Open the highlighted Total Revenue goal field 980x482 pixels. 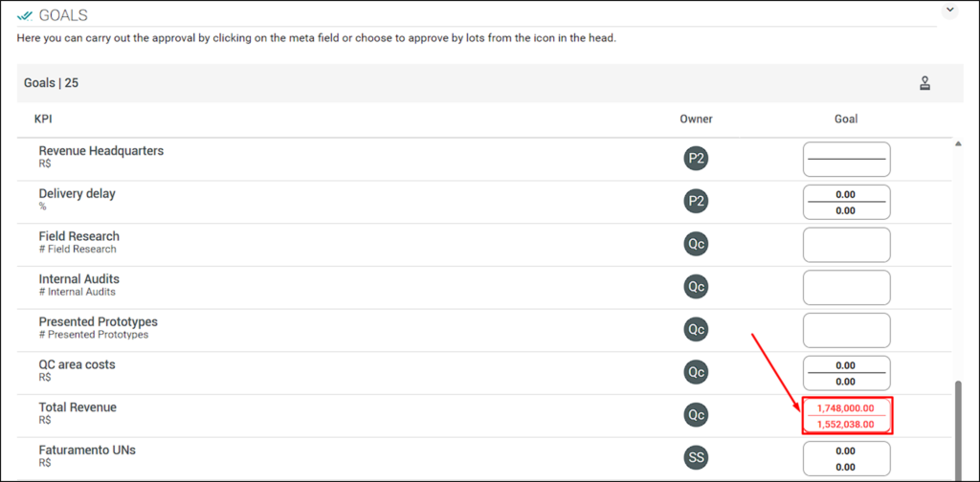(847, 416)
